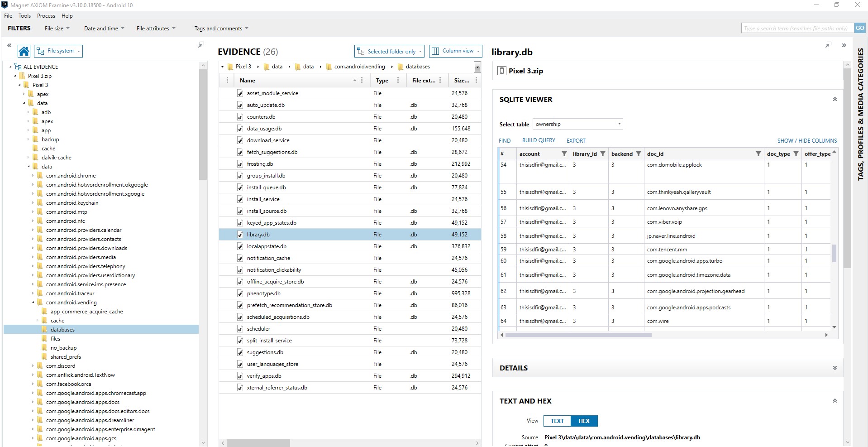Select the com.wire row in the table
This screenshot has height=447, width=868.
pyautogui.click(x=664, y=321)
